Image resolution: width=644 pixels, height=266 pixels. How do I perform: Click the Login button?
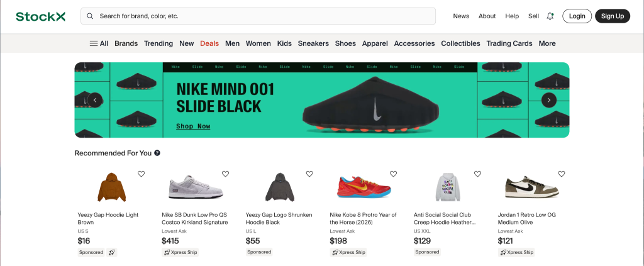577,16
